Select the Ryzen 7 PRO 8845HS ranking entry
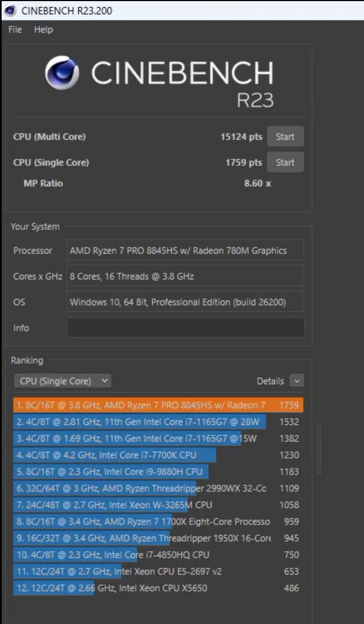 click(x=158, y=405)
